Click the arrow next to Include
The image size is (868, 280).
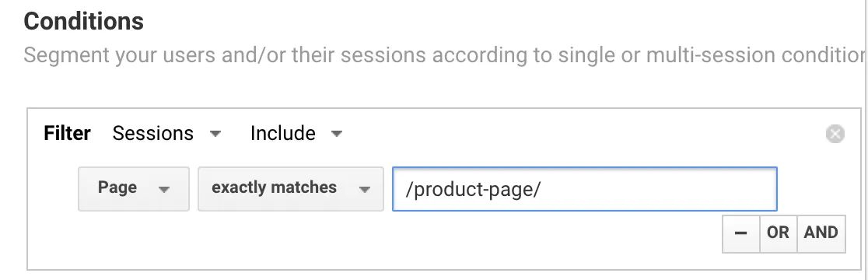(337, 134)
